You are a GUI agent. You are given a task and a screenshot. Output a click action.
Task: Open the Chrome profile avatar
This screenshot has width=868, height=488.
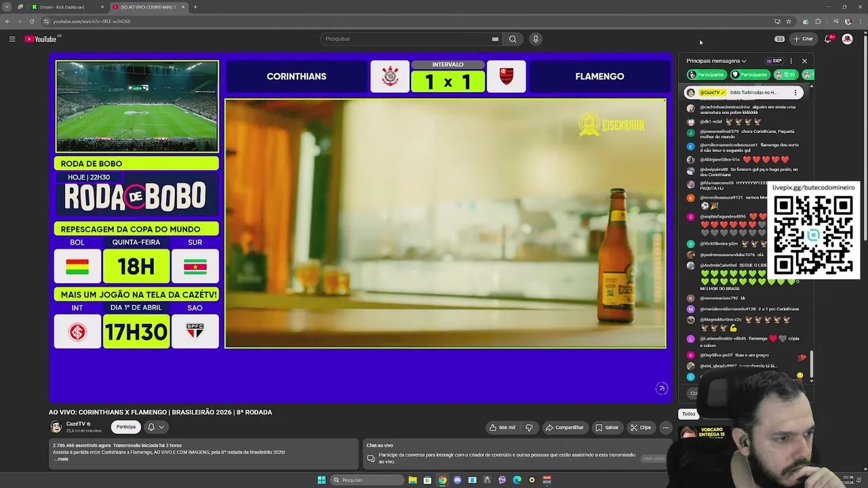[x=848, y=21]
